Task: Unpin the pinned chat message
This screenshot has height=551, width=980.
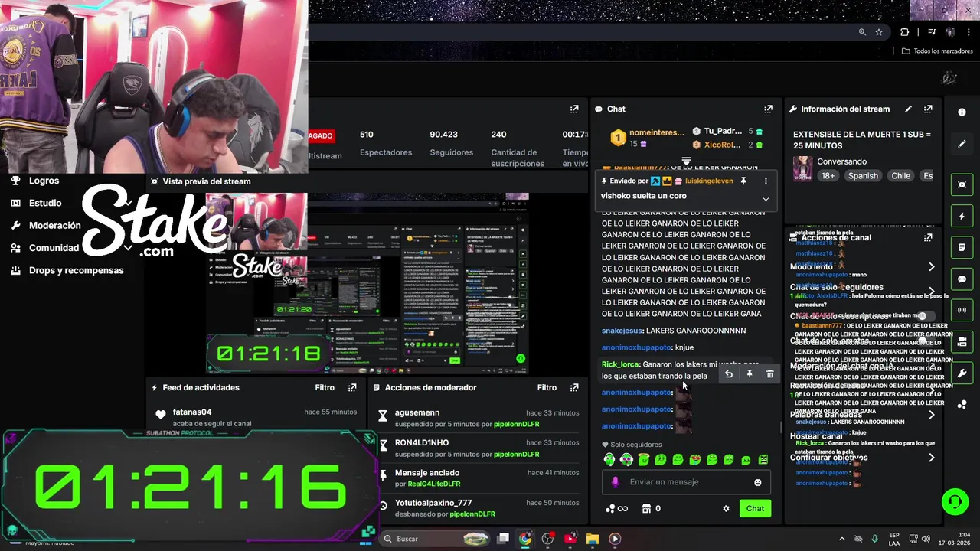Action: [x=743, y=181]
